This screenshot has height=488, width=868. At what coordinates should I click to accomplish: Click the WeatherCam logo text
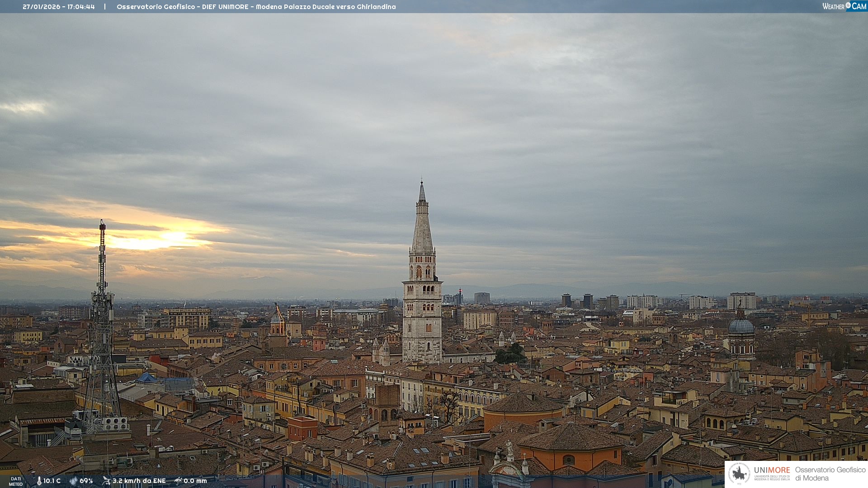[834, 6]
